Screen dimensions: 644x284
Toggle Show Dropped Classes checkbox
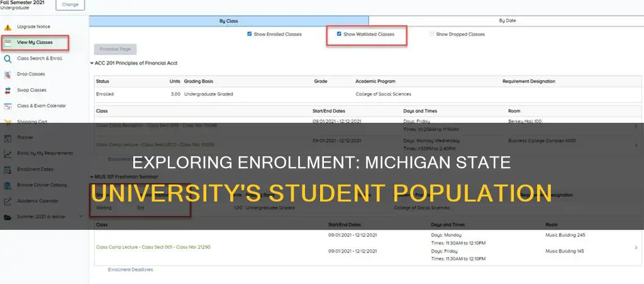tap(431, 34)
